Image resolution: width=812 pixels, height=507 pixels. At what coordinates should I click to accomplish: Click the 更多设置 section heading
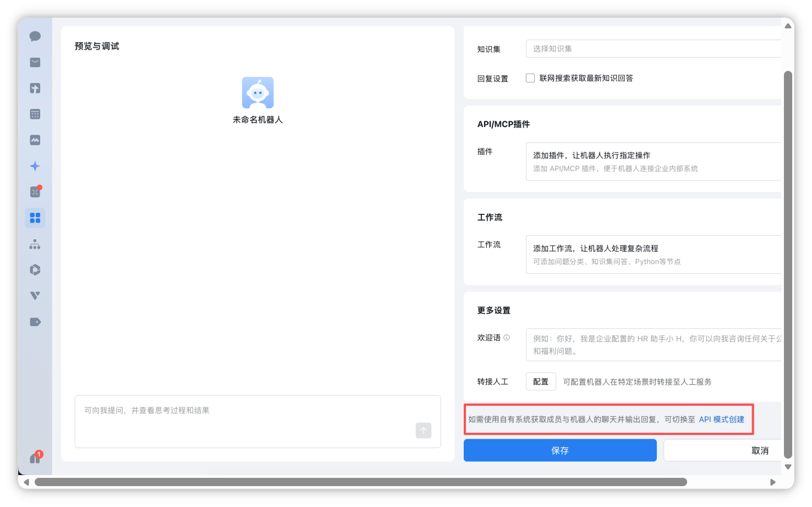pyautogui.click(x=493, y=311)
